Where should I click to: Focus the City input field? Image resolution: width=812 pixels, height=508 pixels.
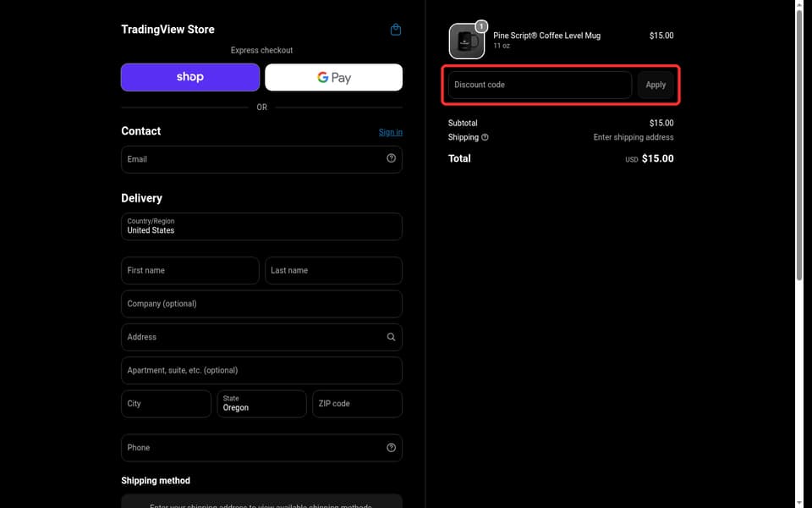tap(167, 404)
